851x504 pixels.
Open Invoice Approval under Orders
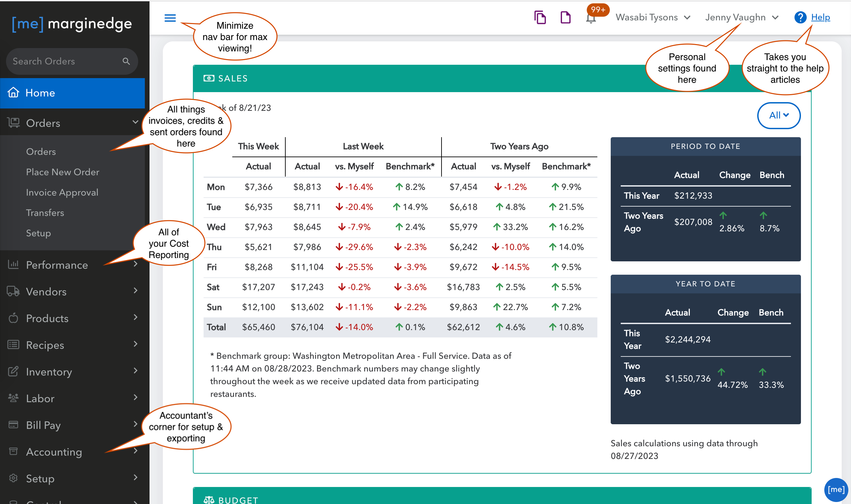[x=62, y=192]
